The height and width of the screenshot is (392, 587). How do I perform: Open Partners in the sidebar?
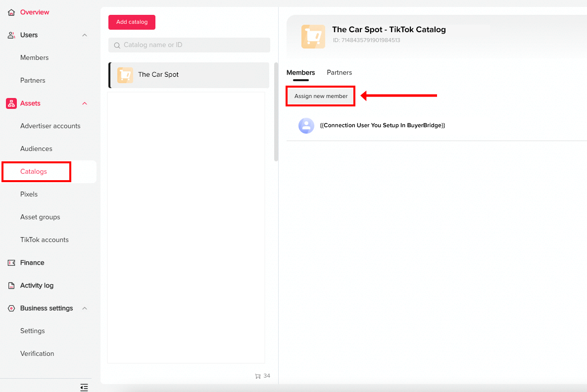(33, 81)
